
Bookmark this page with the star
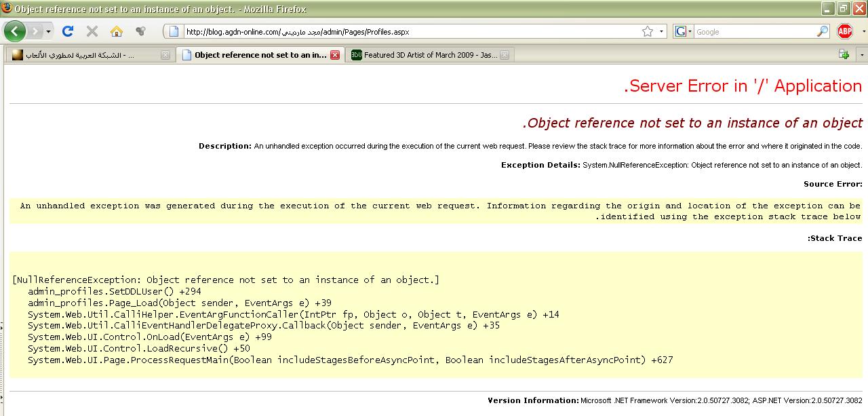pos(648,31)
